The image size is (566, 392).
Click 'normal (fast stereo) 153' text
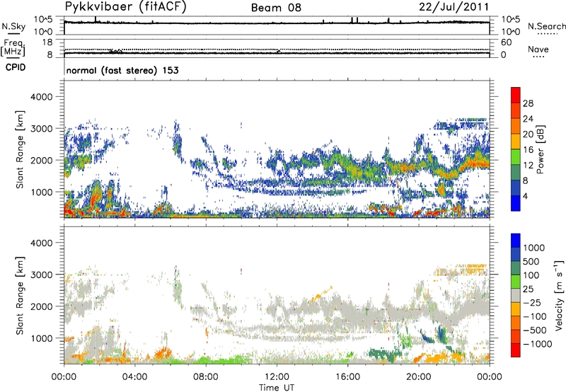(x=122, y=70)
